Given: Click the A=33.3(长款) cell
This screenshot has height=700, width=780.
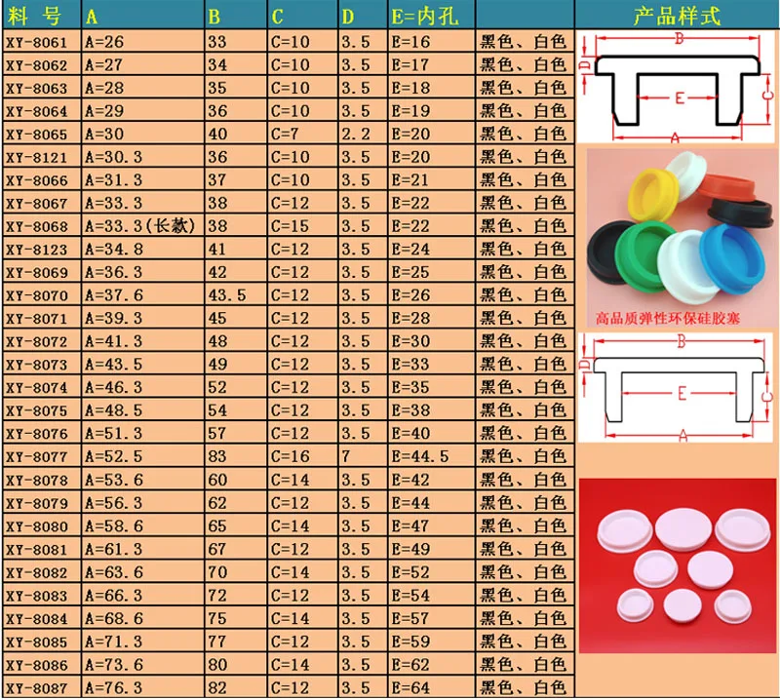Looking at the screenshot, I should click(140, 225).
